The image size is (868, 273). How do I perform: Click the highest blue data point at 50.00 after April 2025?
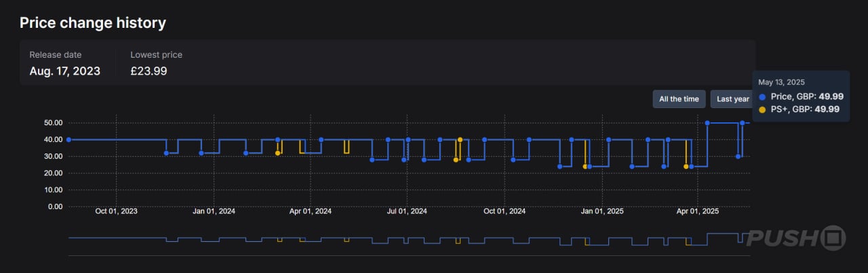(707, 123)
